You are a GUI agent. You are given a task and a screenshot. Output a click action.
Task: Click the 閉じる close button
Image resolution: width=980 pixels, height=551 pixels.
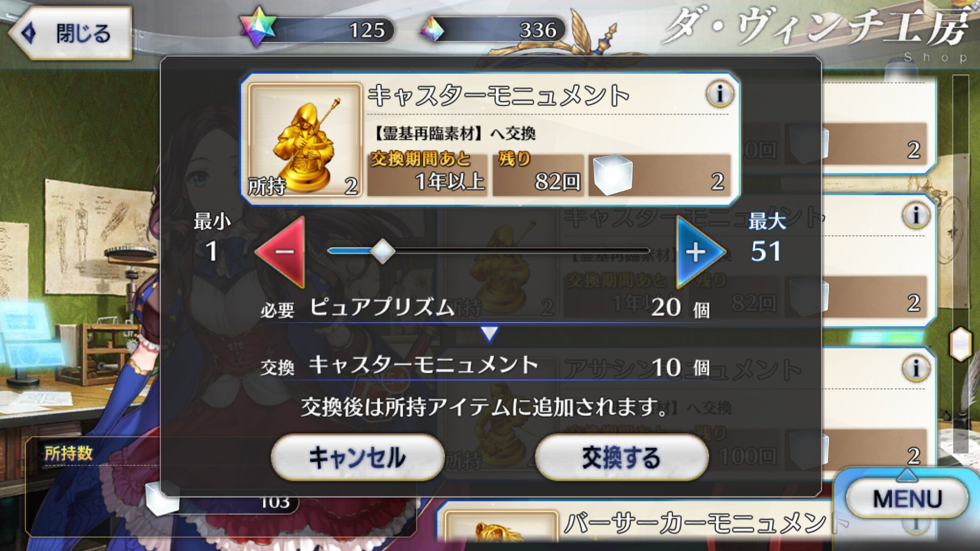click(70, 33)
